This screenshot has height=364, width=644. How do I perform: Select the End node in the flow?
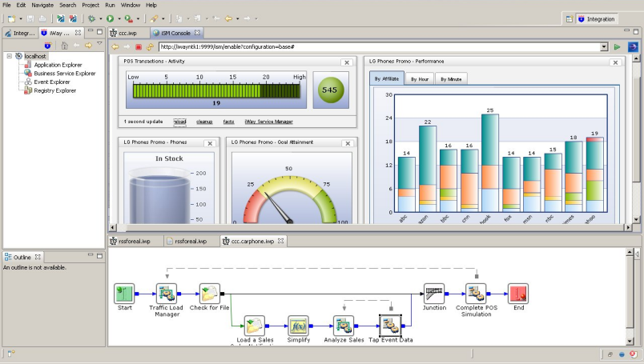click(518, 293)
